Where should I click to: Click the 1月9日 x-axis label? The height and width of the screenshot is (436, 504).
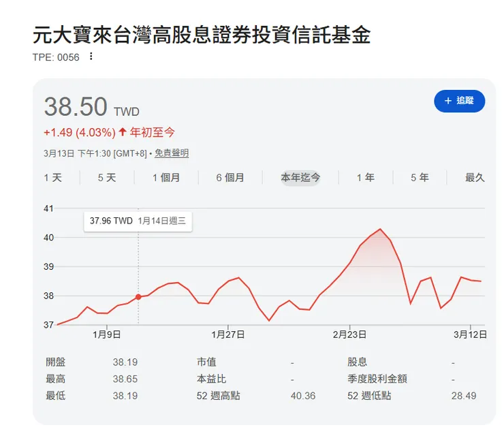point(107,334)
